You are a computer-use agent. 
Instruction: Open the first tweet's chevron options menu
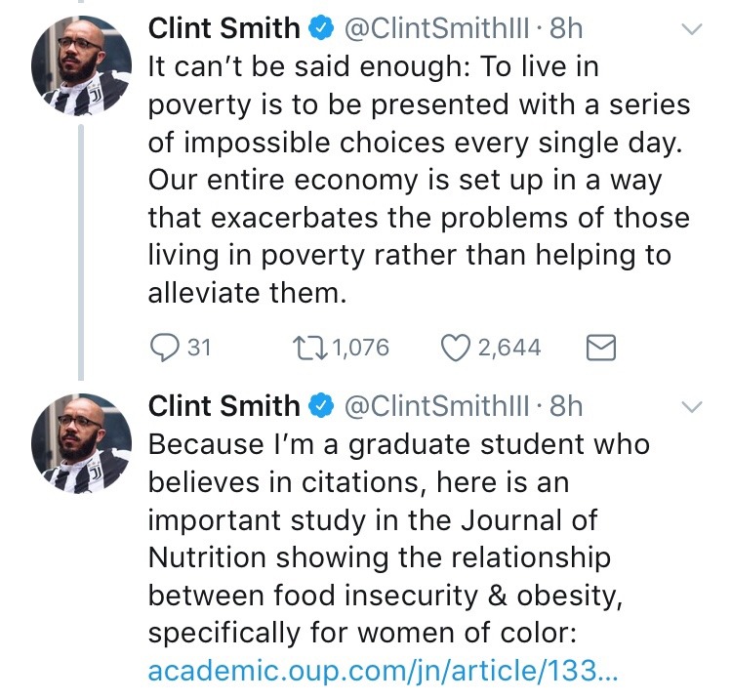[x=691, y=30]
